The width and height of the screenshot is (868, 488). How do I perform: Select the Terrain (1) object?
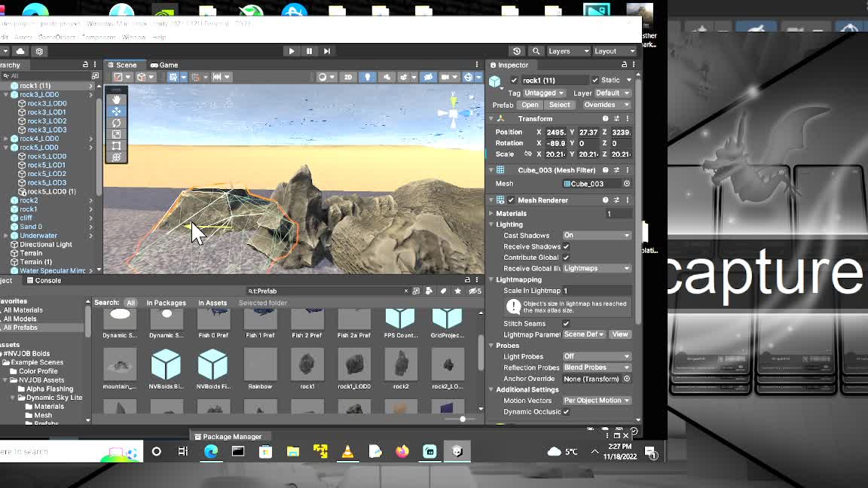click(36, 262)
